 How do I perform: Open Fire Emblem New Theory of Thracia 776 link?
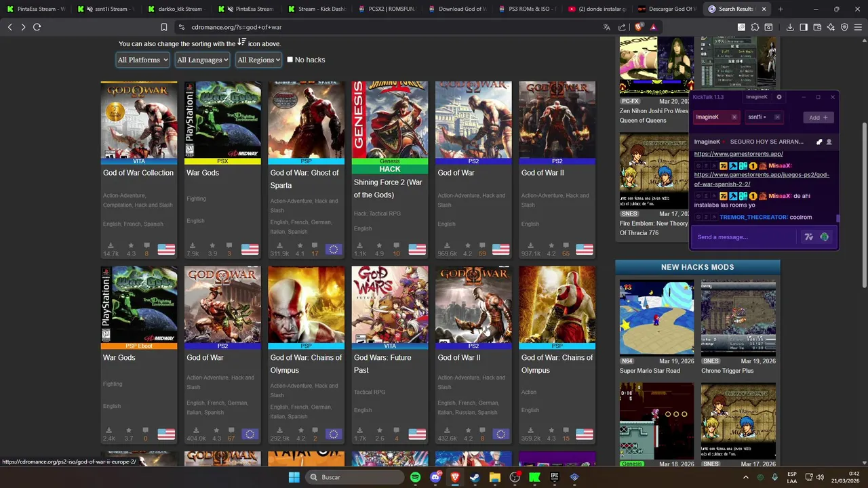coord(654,228)
